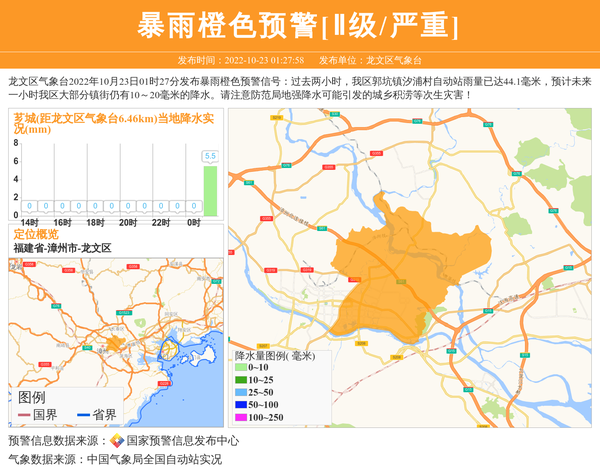Select the 0~10 light green legend swatch
The width and height of the screenshot is (600, 471).
[x=240, y=368]
